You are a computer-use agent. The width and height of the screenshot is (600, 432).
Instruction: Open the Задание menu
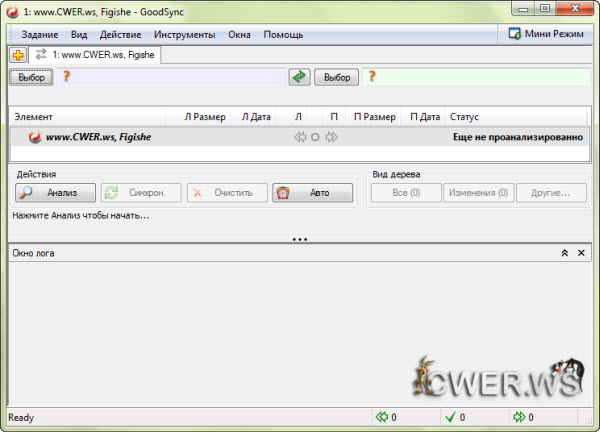click(40, 34)
